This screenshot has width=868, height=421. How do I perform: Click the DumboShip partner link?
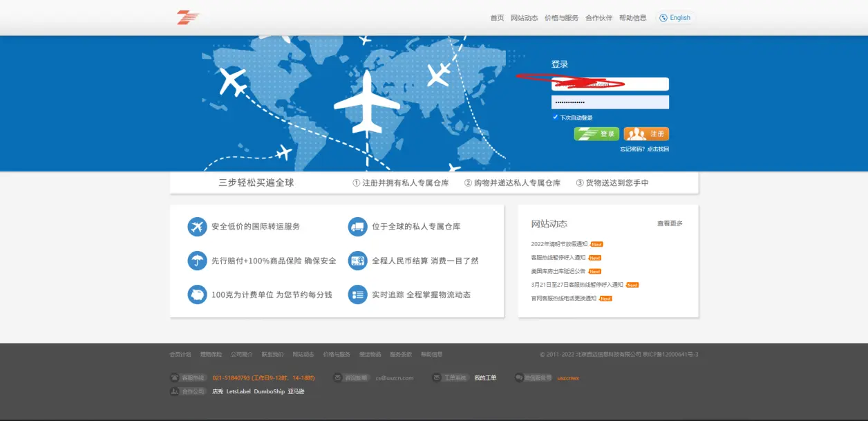pos(270,391)
